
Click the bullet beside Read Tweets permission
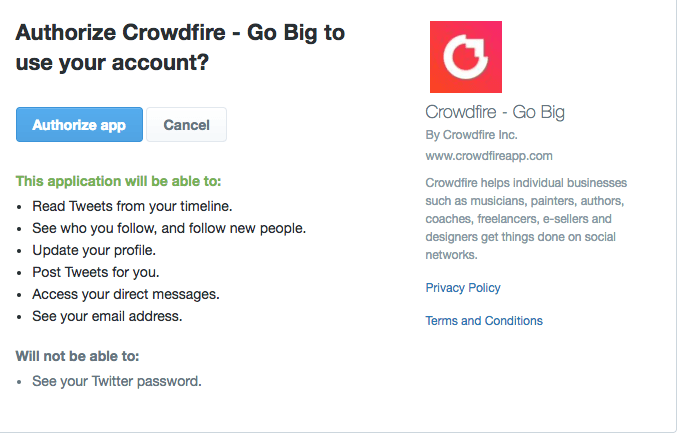(19, 207)
